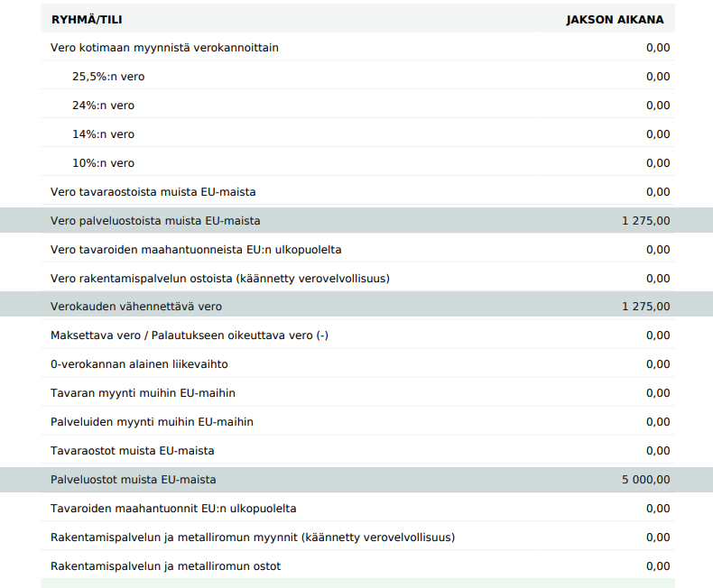This screenshot has height=588, width=713.
Task: Click 'Tavaran myynti muihin EU-maihin' row
Action: pos(143,393)
